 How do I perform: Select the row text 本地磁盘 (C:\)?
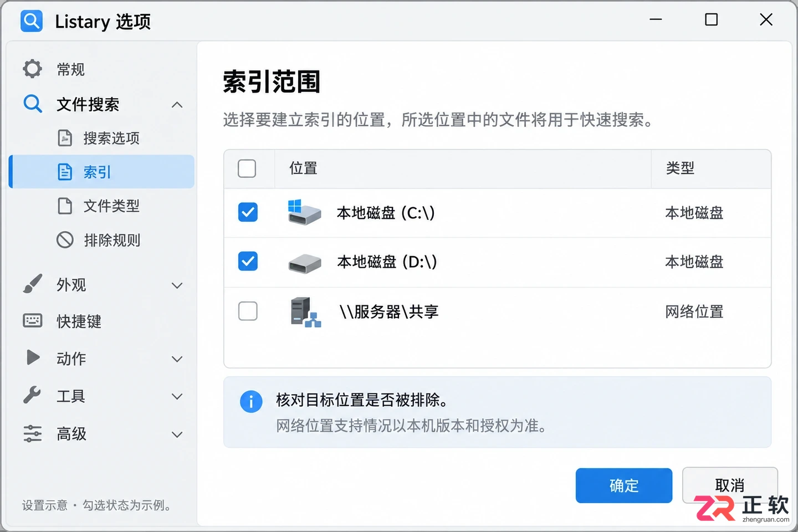click(x=386, y=213)
